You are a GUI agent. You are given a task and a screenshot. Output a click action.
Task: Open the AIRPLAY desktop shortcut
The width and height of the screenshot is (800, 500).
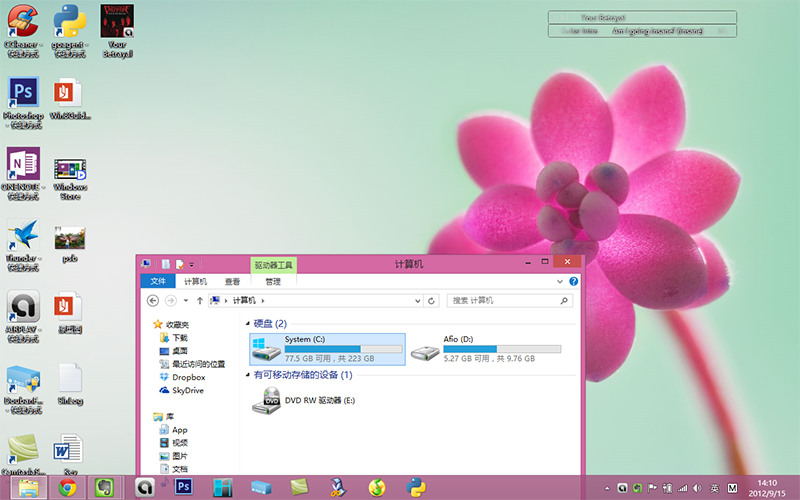tap(23, 316)
